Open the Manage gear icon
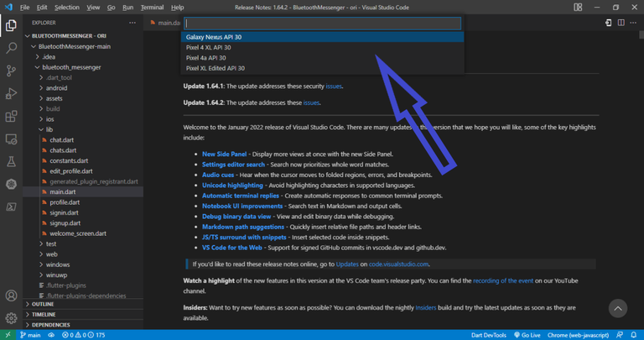This screenshot has height=340, width=644. pyautogui.click(x=11, y=318)
